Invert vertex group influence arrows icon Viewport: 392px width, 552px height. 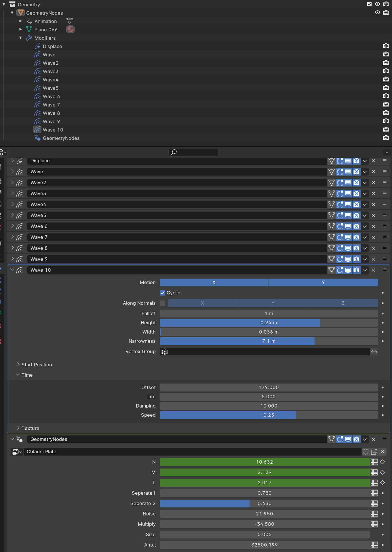pyautogui.click(x=374, y=351)
